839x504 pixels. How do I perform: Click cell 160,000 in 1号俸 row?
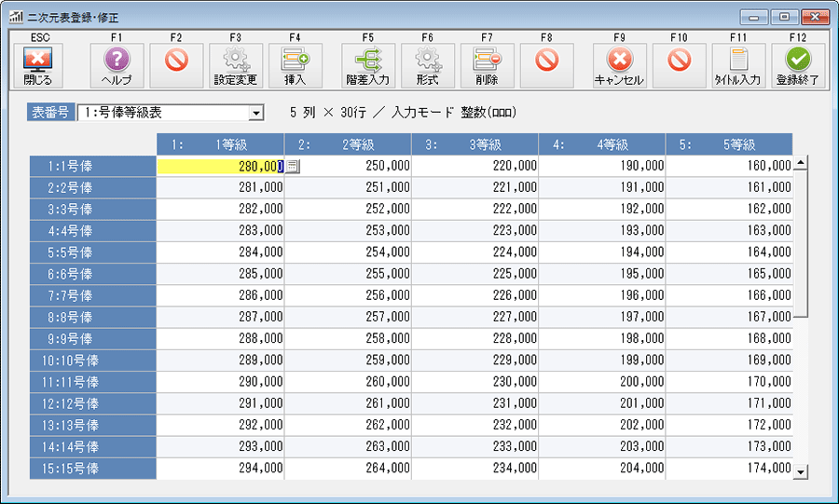[x=729, y=166]
